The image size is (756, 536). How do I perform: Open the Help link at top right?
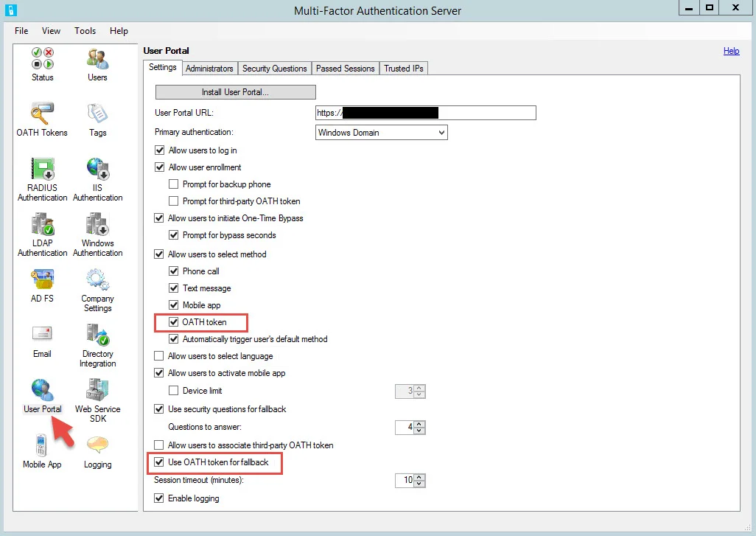[x=731, y=51]
